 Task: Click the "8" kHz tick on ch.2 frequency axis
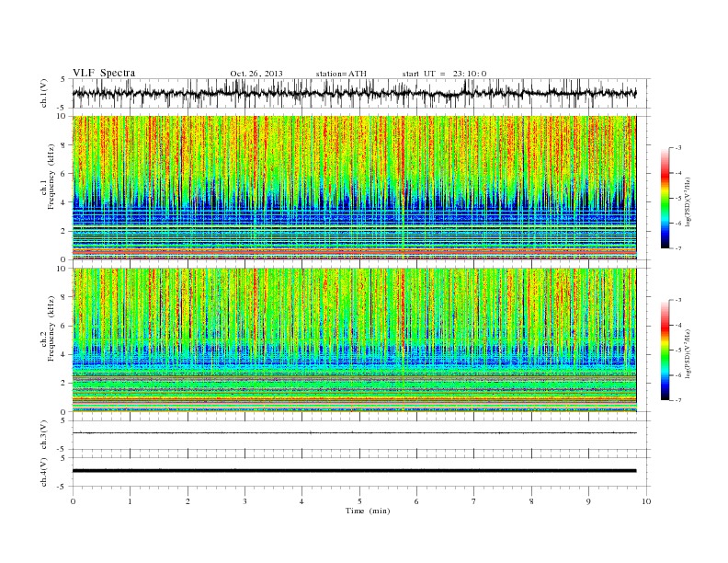64,297
